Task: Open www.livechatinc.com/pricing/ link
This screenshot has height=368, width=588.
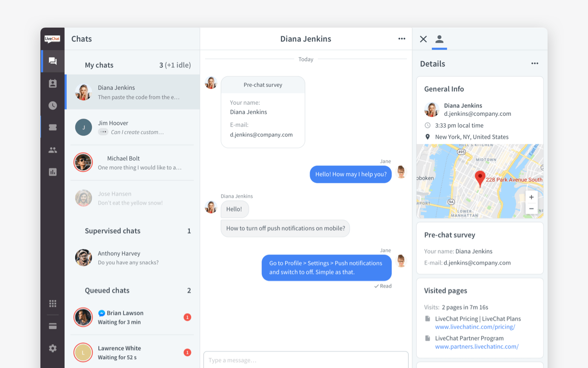Action: pyautogui.click(x=475, y=327)
